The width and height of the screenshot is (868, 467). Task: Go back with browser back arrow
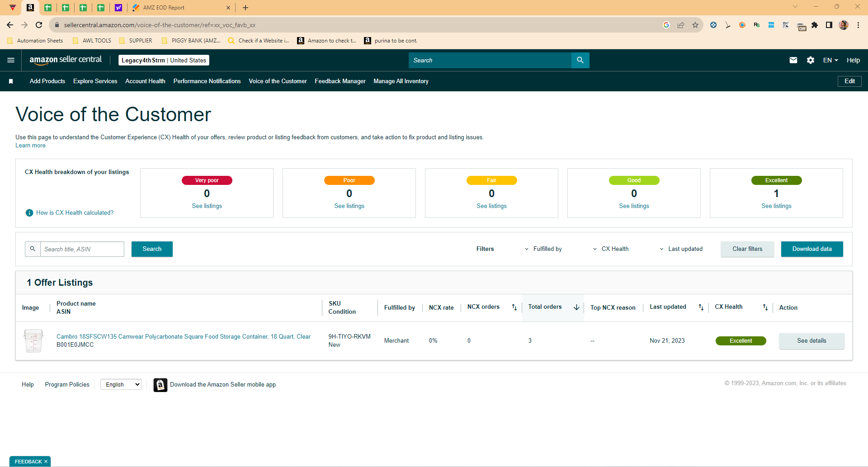click(10, 25)
